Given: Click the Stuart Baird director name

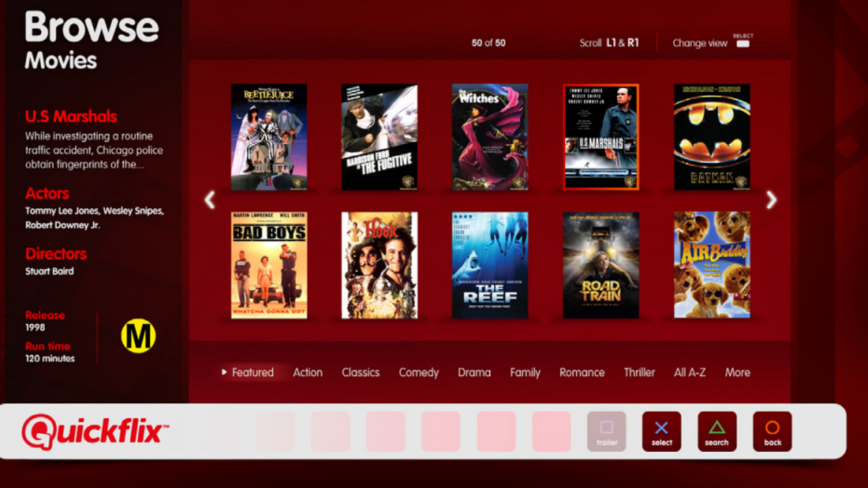Looking at the screenshot, I should 49,271.
